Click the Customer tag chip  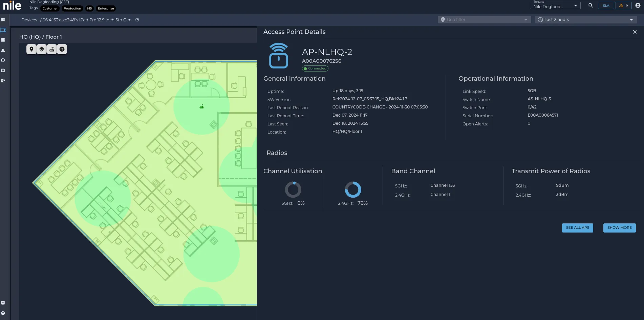pyautogui.click(x=50, y=8)
